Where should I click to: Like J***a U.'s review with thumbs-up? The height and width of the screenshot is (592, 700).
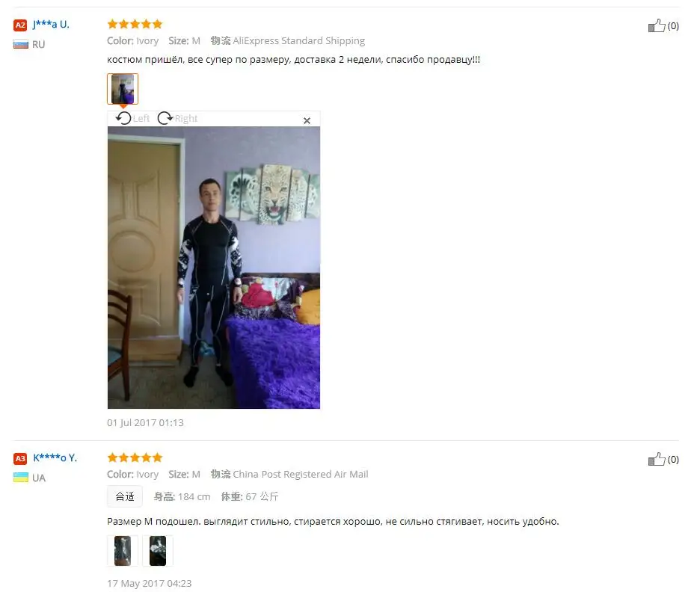pyautogui.click(x=657, y=26)
